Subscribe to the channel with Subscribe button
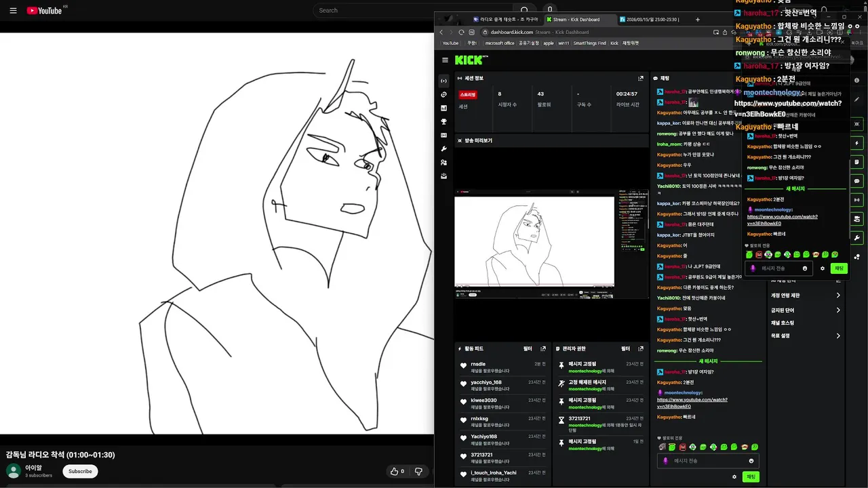The height and width of the screenshot is (488, 868). [80, 471]
